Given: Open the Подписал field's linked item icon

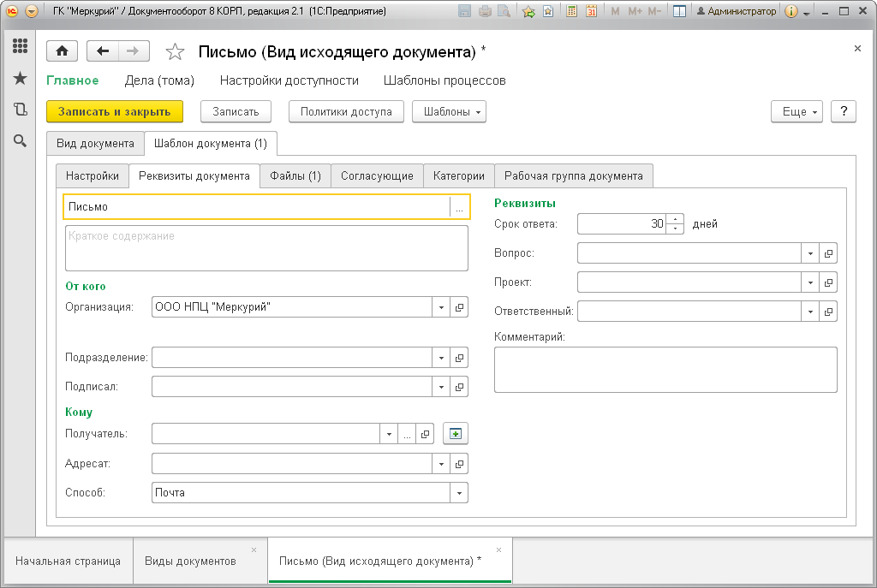Looking at the screenshot, I should [459, 387].
